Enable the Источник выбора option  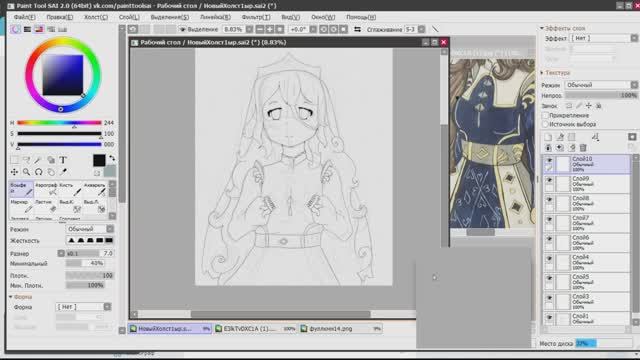[x=545, y=124]
